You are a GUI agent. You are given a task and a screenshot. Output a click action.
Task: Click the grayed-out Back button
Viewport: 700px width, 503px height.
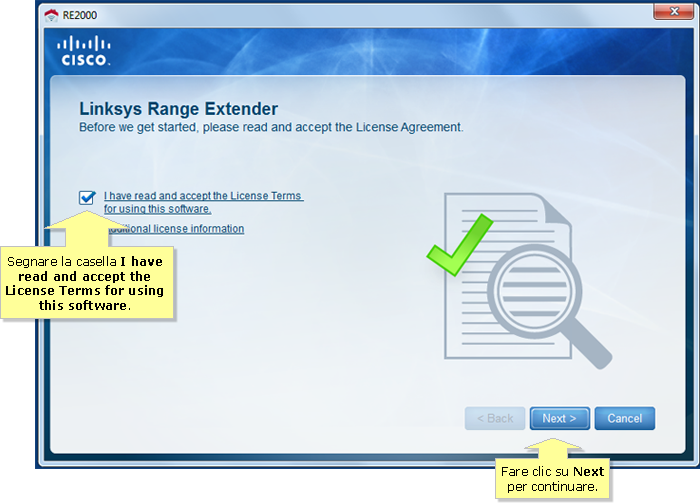pyautogui.click(x=495, y=418)
